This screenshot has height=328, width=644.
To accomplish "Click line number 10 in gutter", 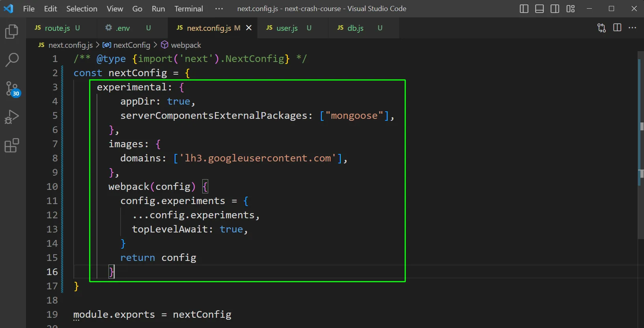I will 52,187.
